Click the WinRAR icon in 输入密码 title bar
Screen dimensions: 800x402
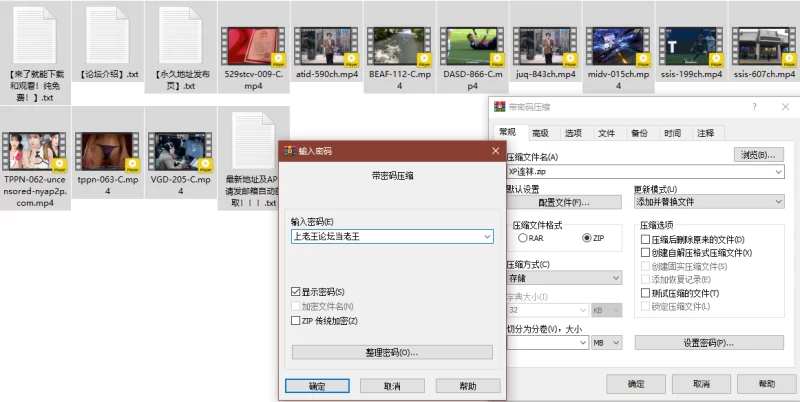pyautogui.click(x=289, y=151)
